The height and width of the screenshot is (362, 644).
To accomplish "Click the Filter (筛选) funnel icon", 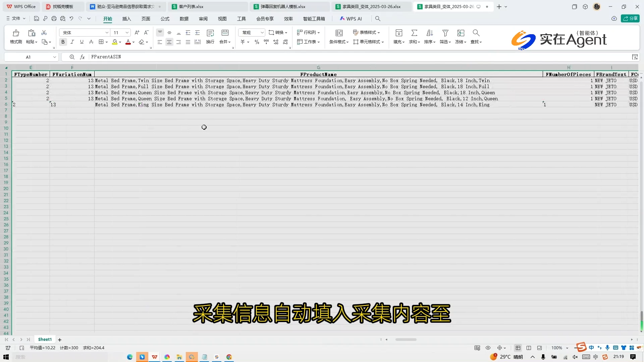I will tap(445, 33).
